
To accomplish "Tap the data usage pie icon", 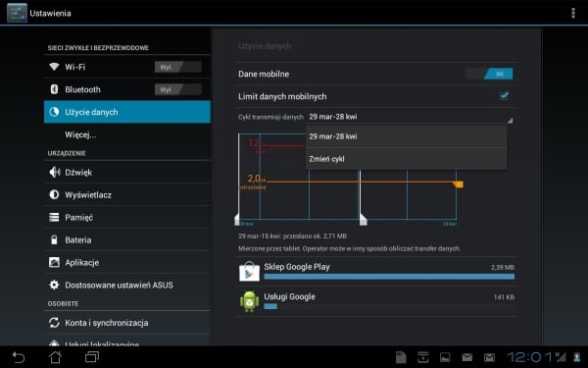I will pos(54,112).
